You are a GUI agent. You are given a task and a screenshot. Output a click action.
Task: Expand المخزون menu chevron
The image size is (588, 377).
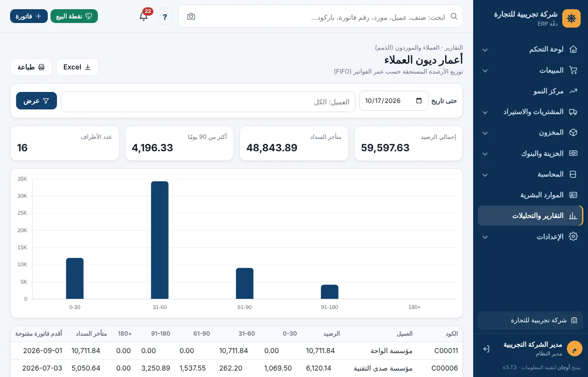pyautogui.click(x=485, y=133)
